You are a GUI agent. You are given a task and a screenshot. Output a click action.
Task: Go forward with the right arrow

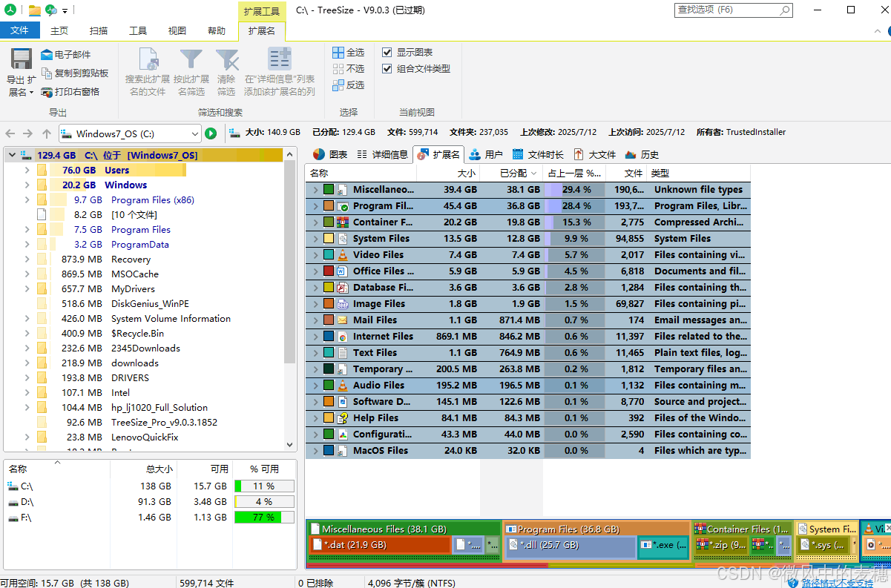point(27,133)
